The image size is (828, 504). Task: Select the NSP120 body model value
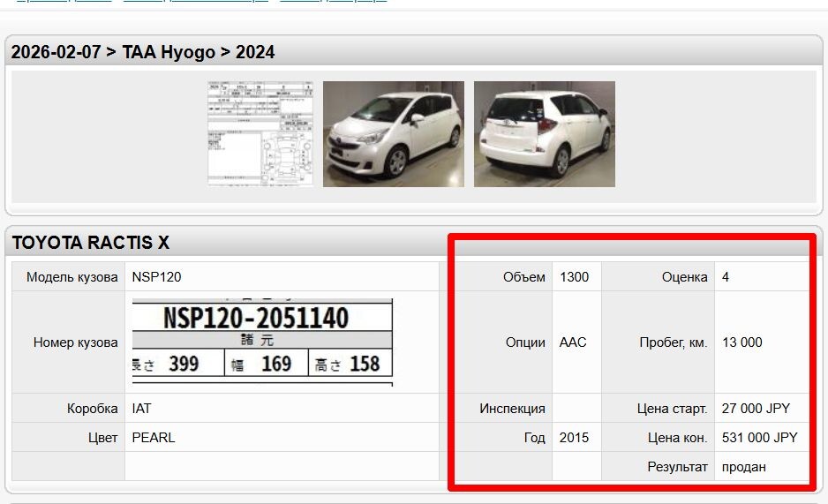click(x=156, y=277)
